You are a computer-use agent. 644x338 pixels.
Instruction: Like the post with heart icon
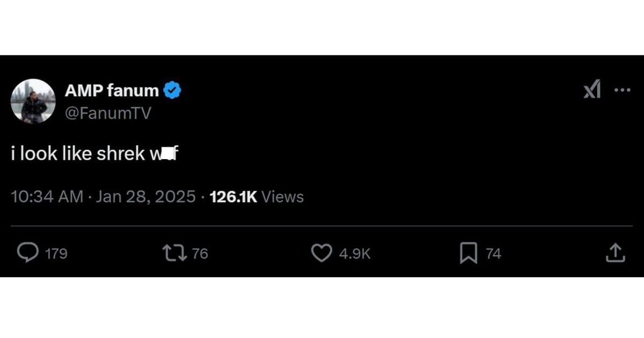[x=321, y=253]
